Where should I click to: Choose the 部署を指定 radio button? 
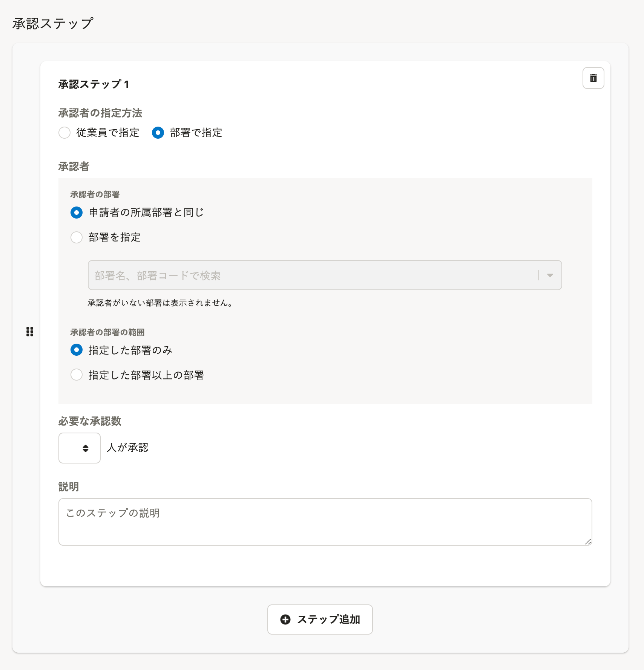(x=77, y=237)
